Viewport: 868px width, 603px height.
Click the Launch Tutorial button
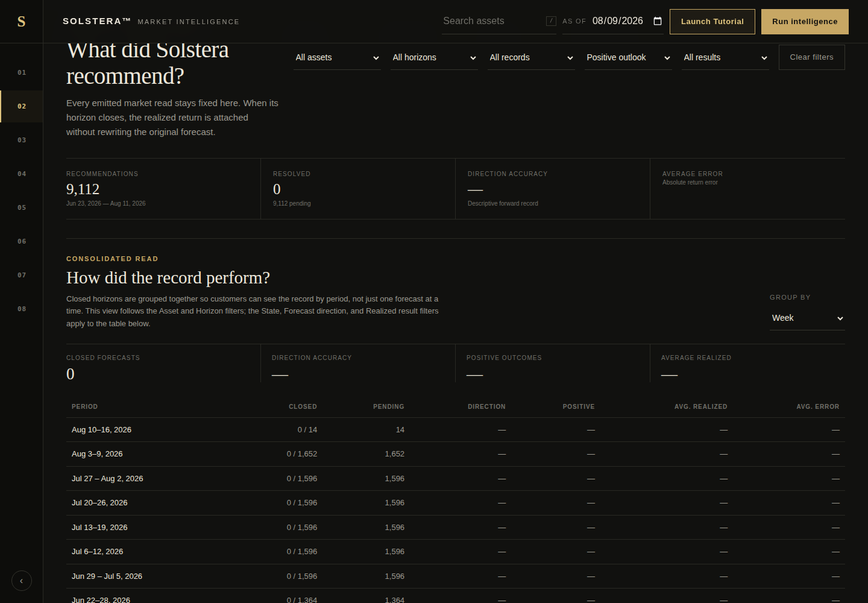point(712,22)
